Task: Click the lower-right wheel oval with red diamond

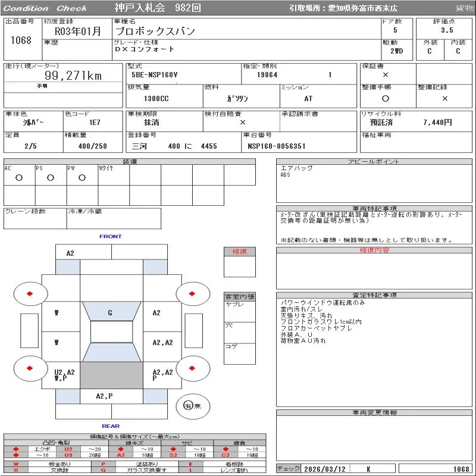Action: click(192, 368)
